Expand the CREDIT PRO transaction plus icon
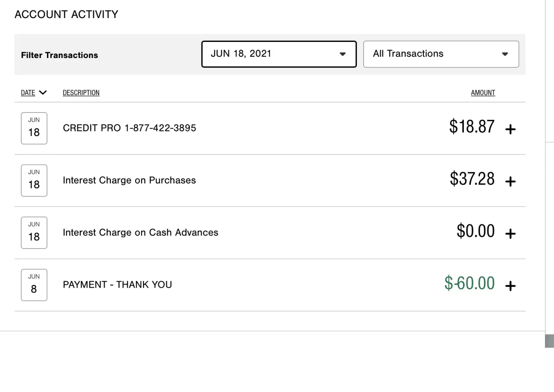The image size is (554, 392). pos(510,129)
